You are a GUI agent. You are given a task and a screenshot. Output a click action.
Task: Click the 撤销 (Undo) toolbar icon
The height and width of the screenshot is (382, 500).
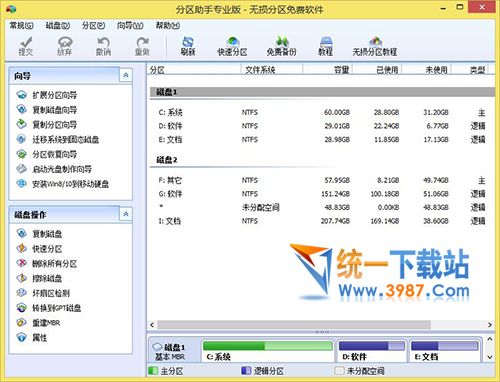click(x=103, y=46)
